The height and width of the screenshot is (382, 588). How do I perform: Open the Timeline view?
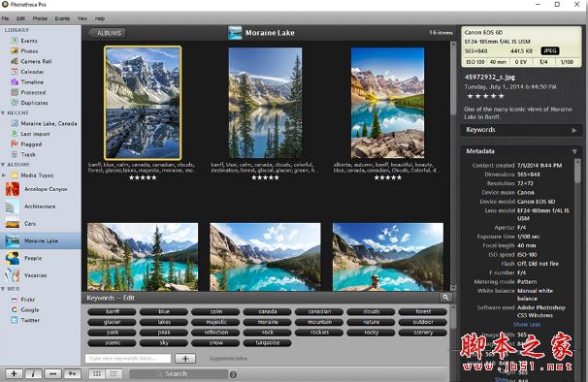tap(31, 81)
